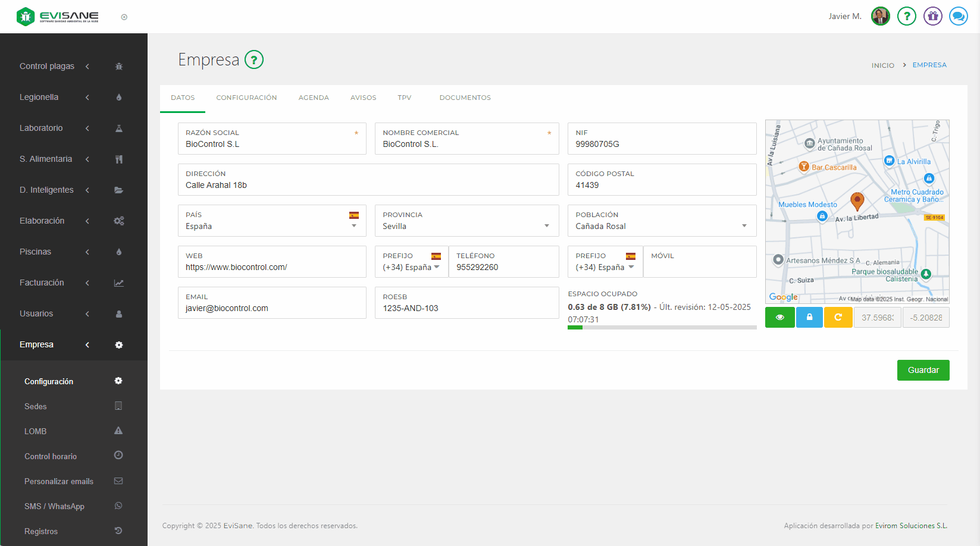This screenshot has height=546, width=980.
Task: Focus the ROESB input field
Action: coord(467,303)
